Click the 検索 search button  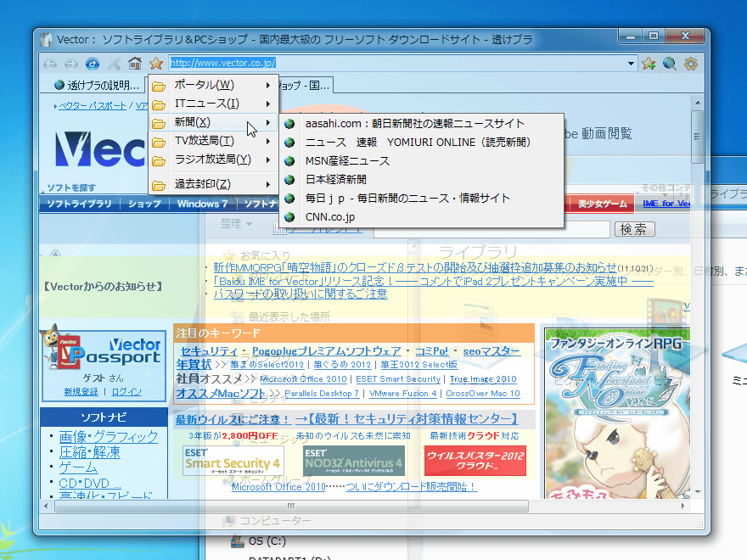[x=635, y=230]
